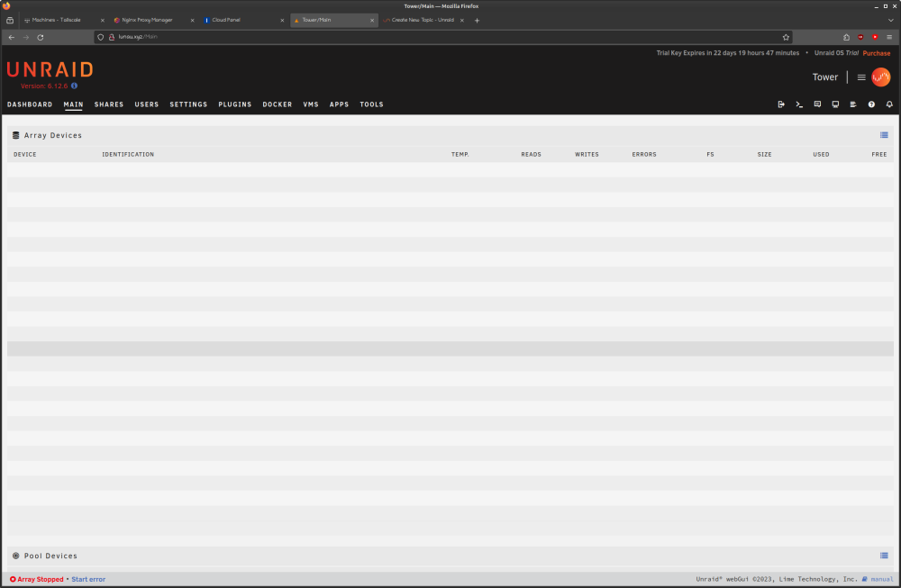Open a new browser tab
The width and height of the screenshot is (901, 588).
[x=477, y=20]
